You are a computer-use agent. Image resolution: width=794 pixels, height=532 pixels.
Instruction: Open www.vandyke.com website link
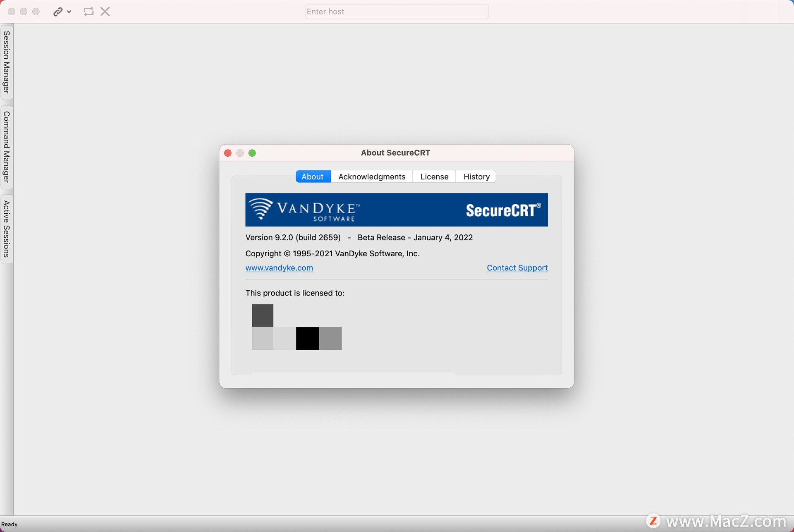click(279, 267)
